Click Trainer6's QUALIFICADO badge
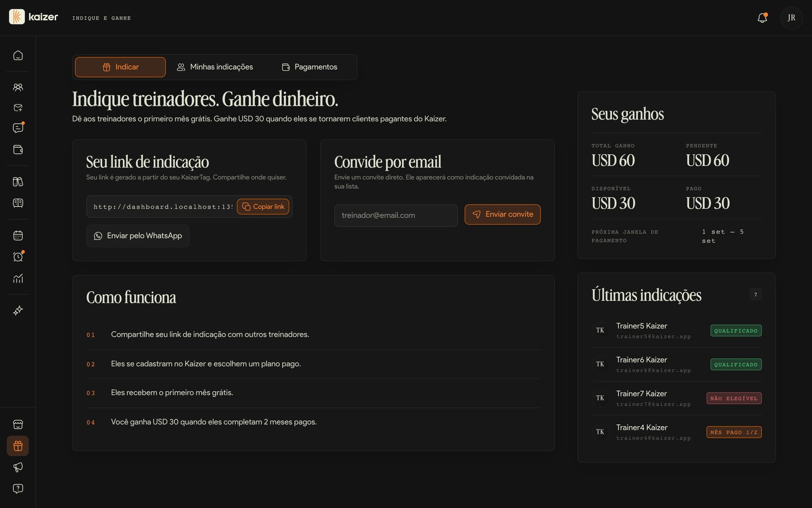This screenshot has height=508, width=812. tap(736, 364)
